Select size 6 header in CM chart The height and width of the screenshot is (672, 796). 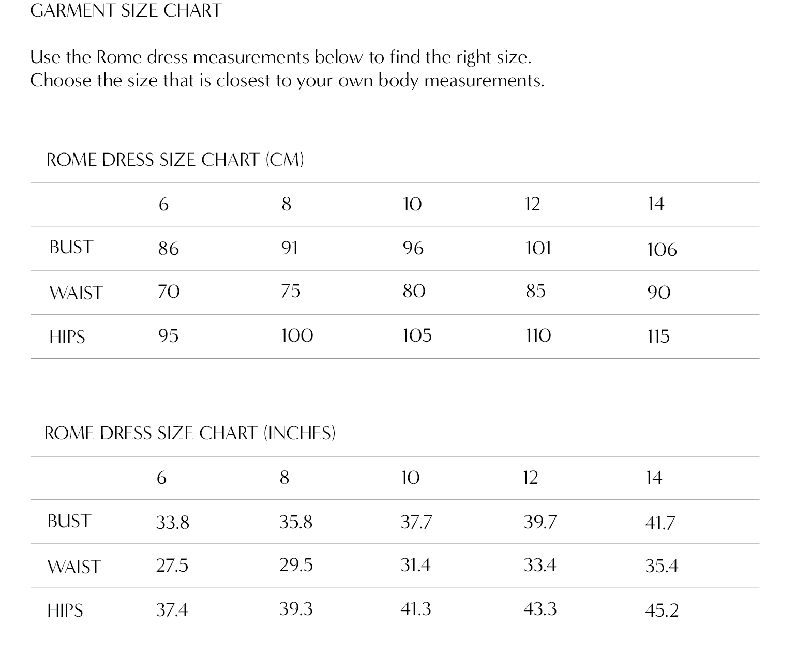point(163,205)
